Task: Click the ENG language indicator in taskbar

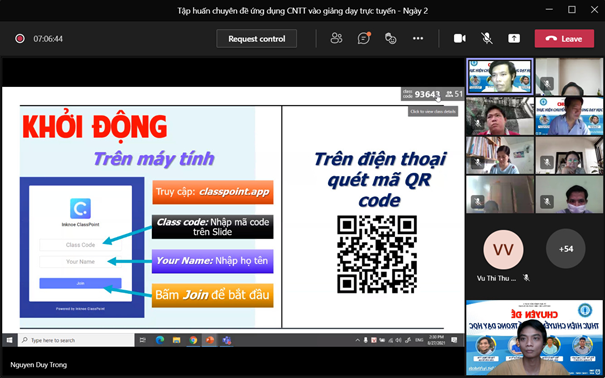Action: click(x=419, y=340)
